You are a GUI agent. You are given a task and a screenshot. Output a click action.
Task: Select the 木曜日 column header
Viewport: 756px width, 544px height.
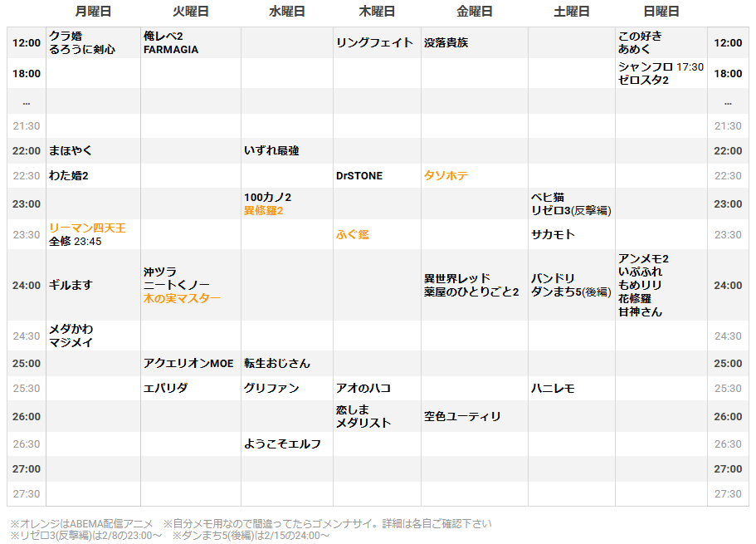click(377, 12)
